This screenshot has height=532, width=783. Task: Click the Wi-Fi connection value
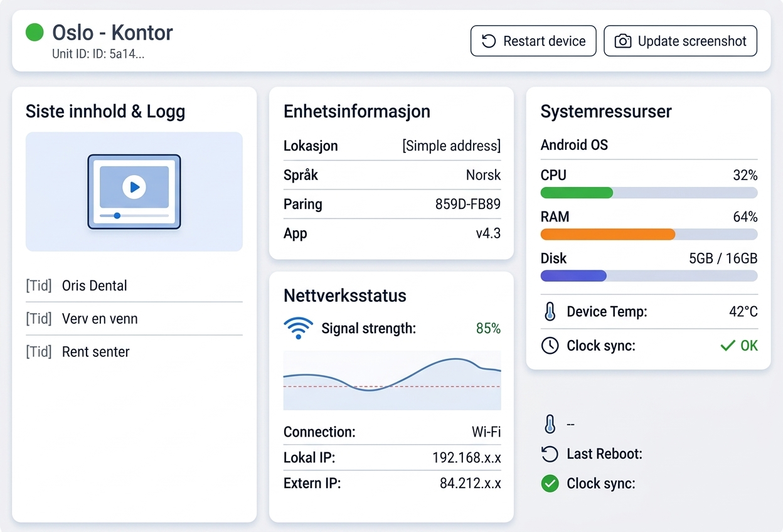coord(486,432)
